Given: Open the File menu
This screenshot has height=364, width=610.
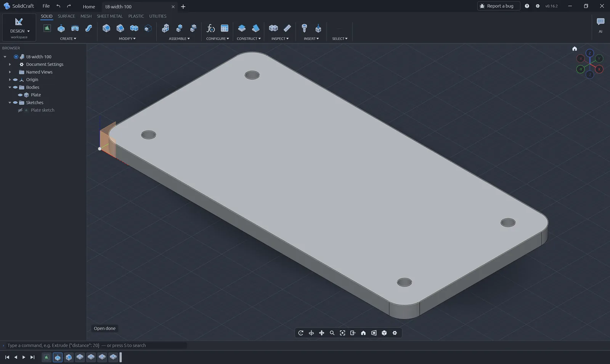Looking at the screenshot, I should [x=46, y=6].
